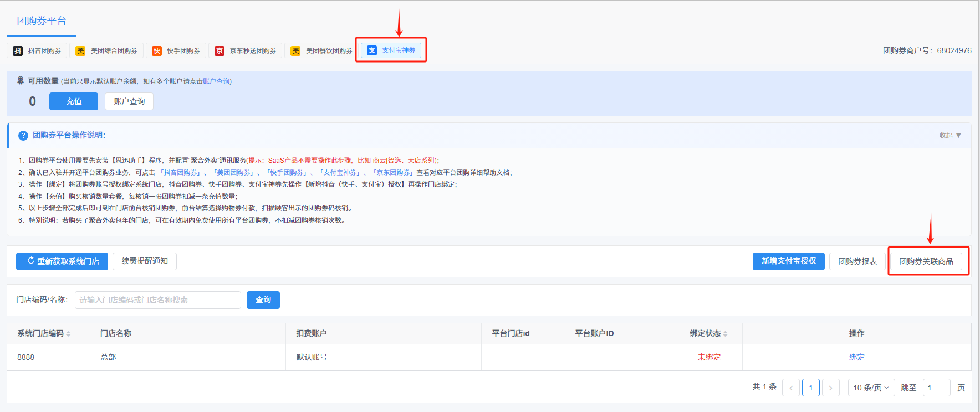Click the 操作 column header

click(857, 333)
